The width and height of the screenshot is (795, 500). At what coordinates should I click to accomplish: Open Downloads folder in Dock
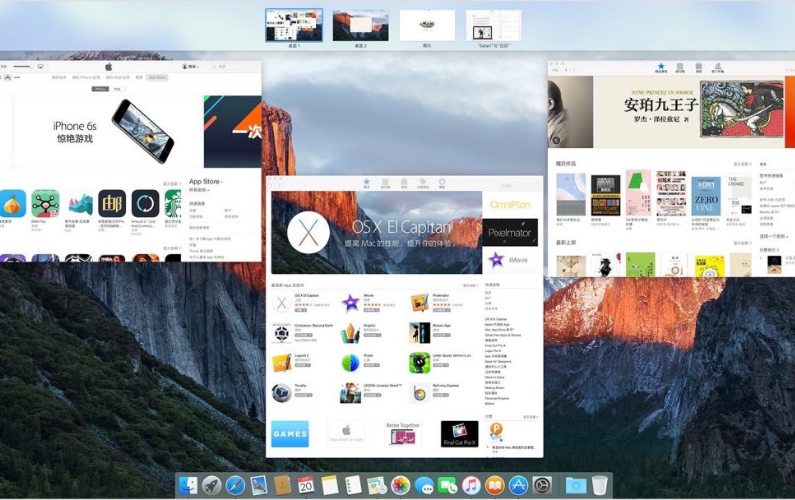coord(575,485)
